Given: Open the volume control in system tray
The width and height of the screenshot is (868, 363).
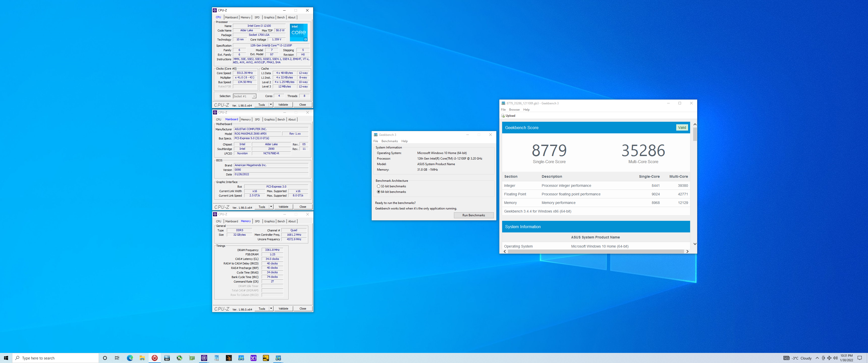Looking at the screenshot, I should [835, 358].
